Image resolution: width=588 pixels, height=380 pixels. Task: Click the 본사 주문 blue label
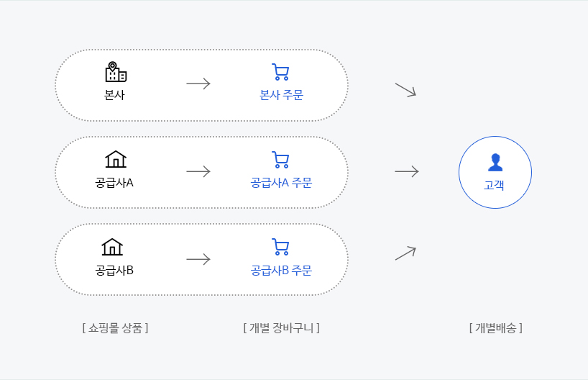pyautogui.click(x=281, y=94)
